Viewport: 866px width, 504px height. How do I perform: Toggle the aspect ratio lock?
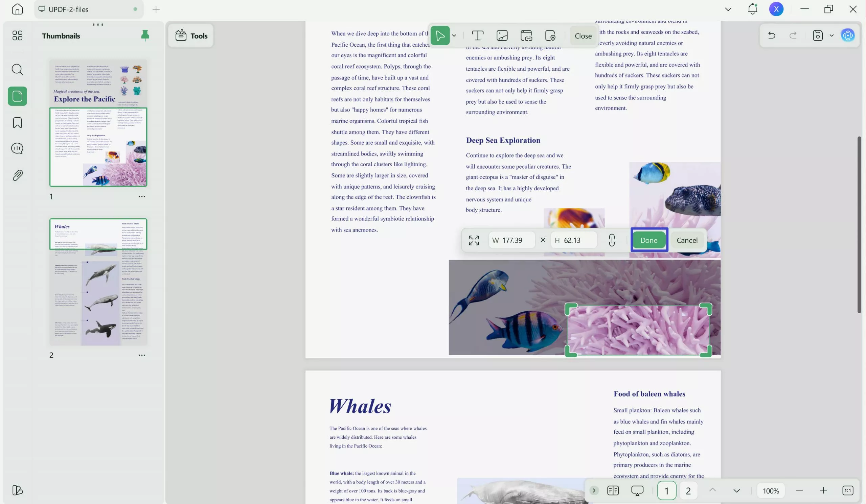[x=612, y=240]
